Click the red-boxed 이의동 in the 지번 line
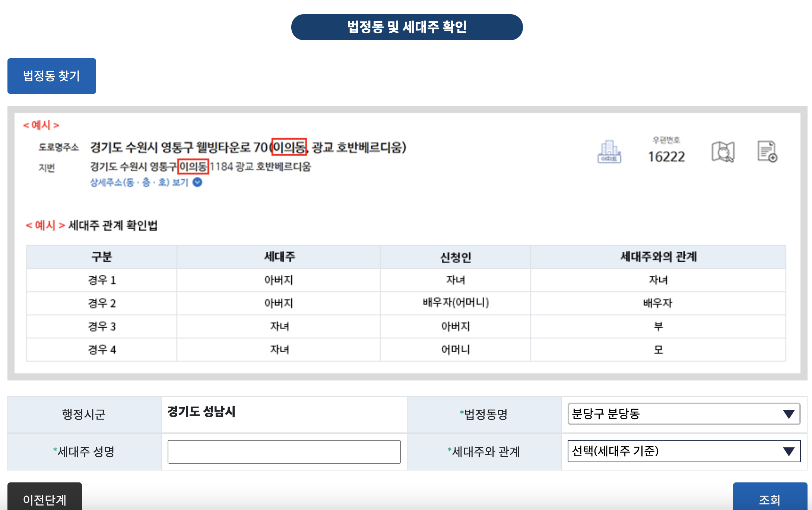This screenshot has height=510, width=812. [193, 166]
